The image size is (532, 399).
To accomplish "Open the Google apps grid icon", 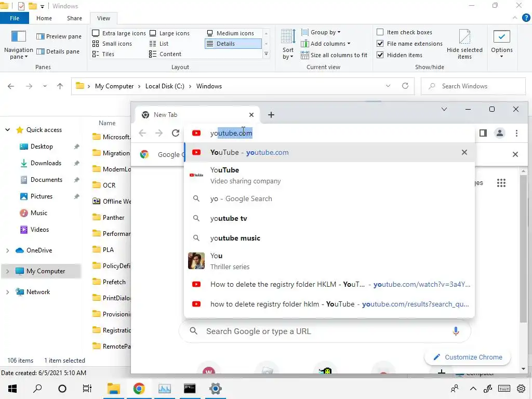I will click(x=501, y=183).
